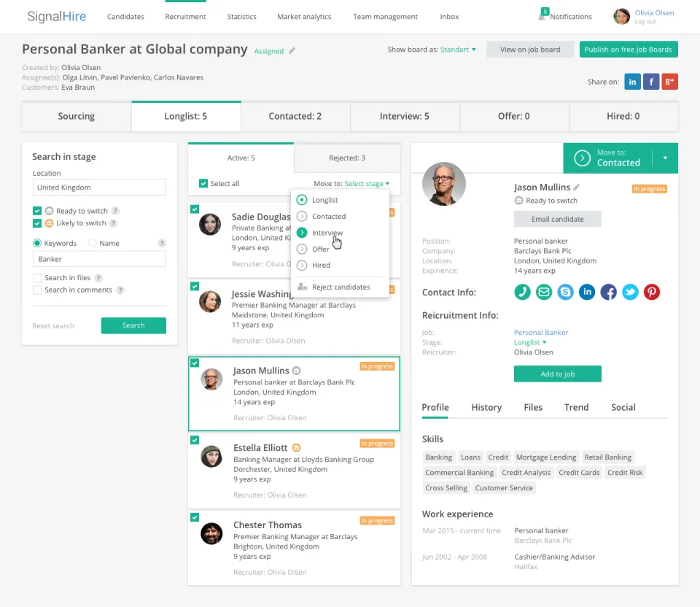700x607 pixels.
Task: Share job on Google Plus
Action: pos(669,82)
